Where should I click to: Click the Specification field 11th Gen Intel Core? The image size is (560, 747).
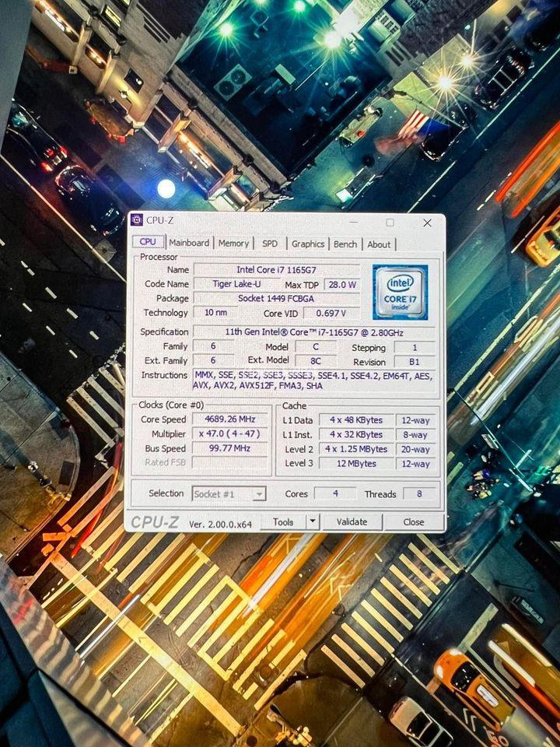pyautogui.click(x=313, y=332)
